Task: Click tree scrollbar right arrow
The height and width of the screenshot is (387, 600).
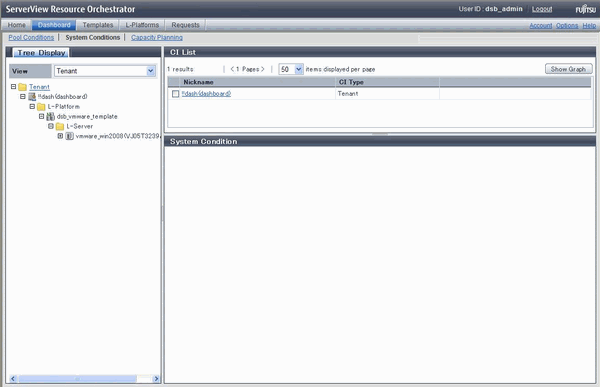Action: click(156, 379)
